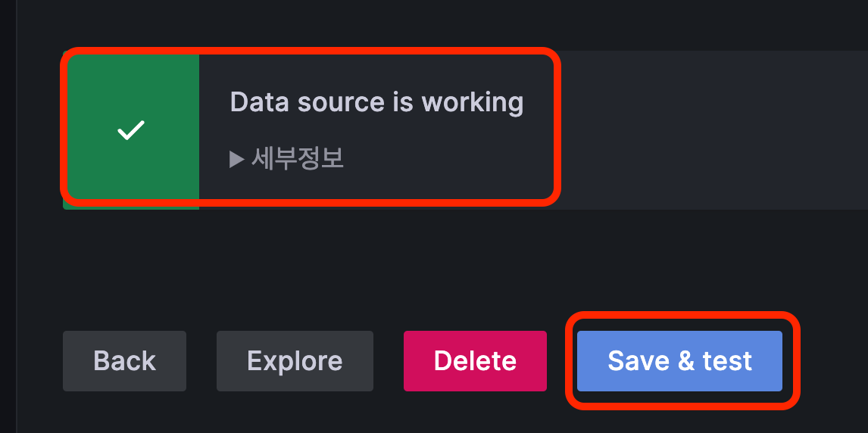
Task: Delete this data source
Action: tap(475, 361)
